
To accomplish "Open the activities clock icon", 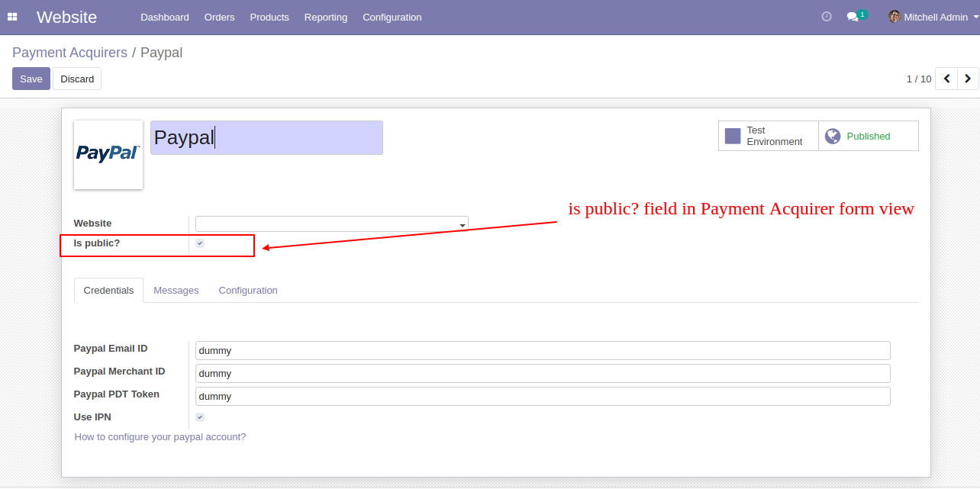I will [827, 17].
